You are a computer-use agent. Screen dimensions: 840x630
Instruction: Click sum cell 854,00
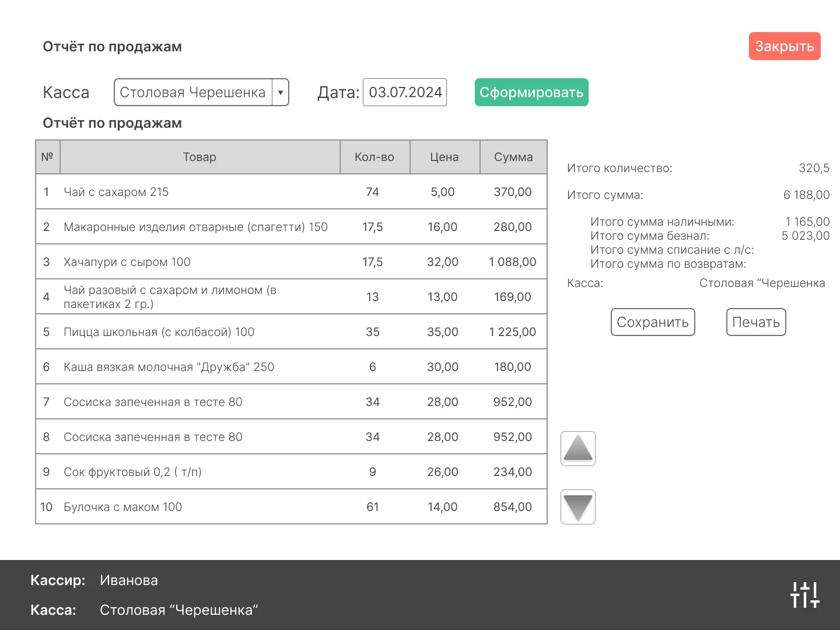coord(513,507)
